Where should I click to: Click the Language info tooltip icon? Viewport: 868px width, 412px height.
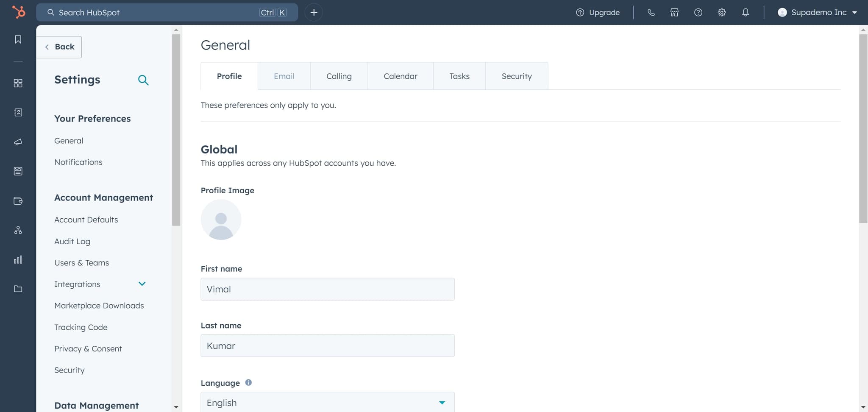tap(248, 382)
